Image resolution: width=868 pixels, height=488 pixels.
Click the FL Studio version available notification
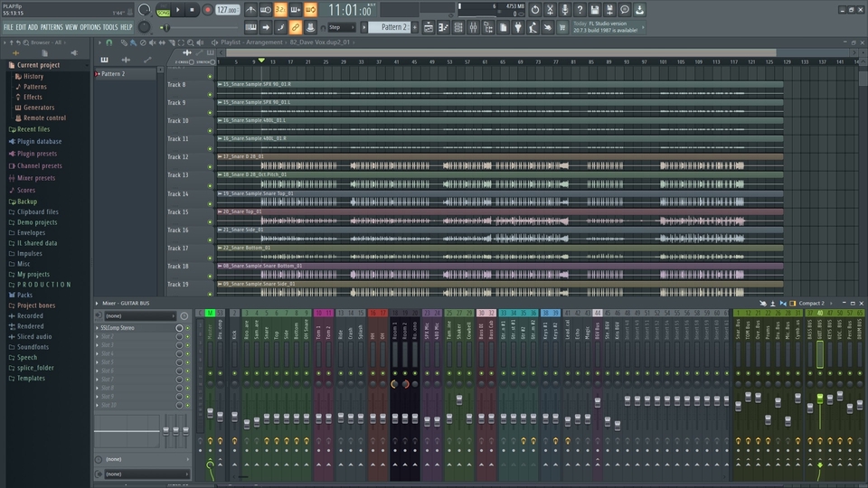[x=608, y=27]
